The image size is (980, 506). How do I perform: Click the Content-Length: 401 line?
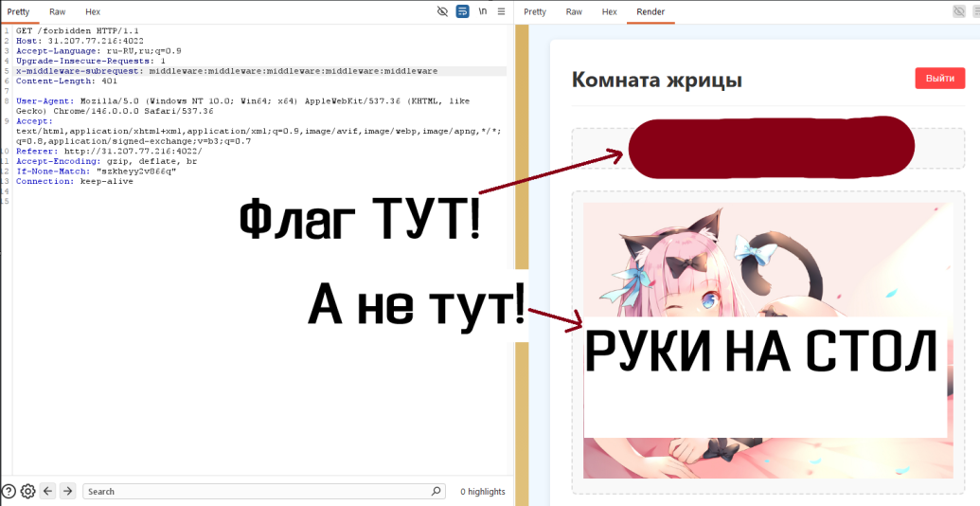(x=67, y=81)
